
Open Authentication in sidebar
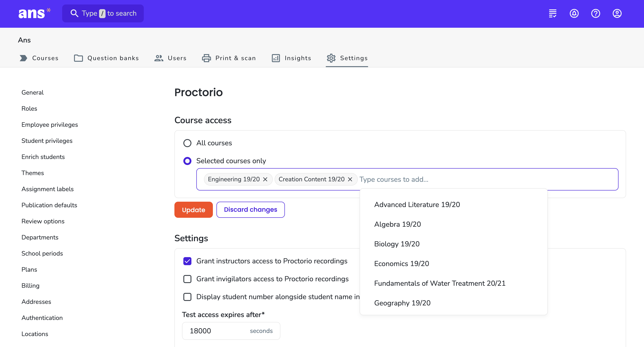42,318
